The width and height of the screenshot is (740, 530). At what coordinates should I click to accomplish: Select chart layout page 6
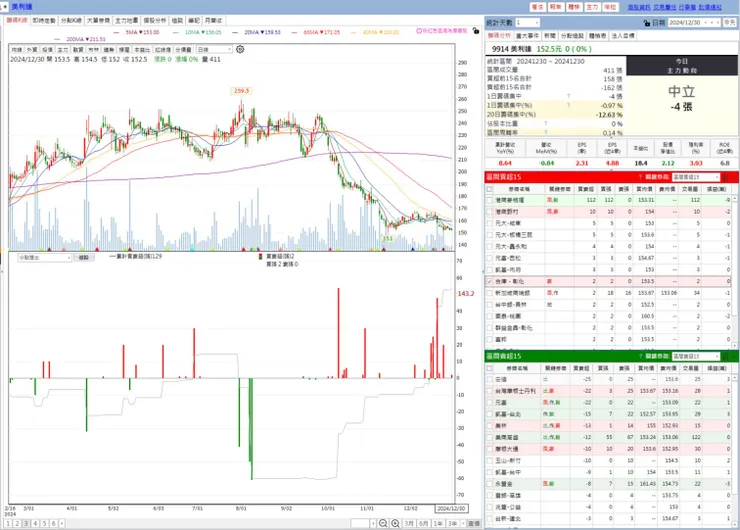point(53,523)
